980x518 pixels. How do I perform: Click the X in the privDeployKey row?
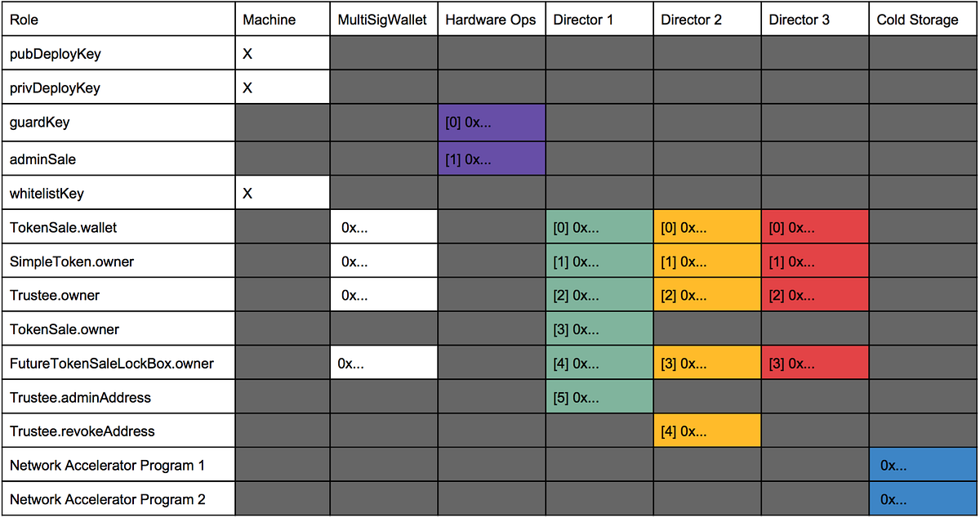[x=248, y=87]
